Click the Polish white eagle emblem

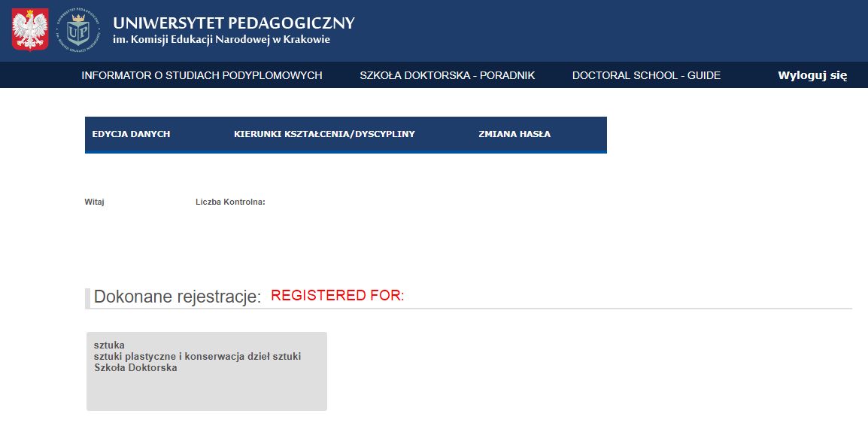pyautogui.click(x=30, y=30)
